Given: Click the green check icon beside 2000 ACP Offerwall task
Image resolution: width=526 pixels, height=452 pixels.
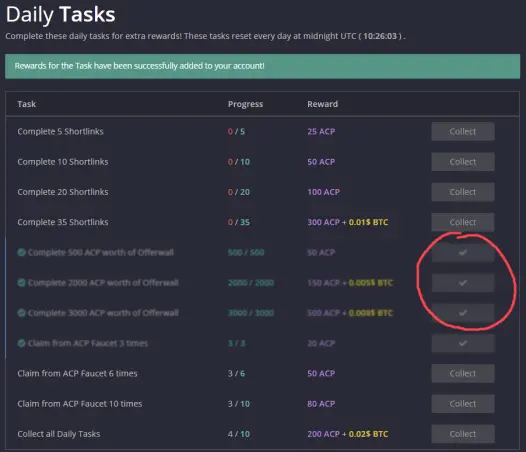Looking at the screenshot, I should (21, 283).
